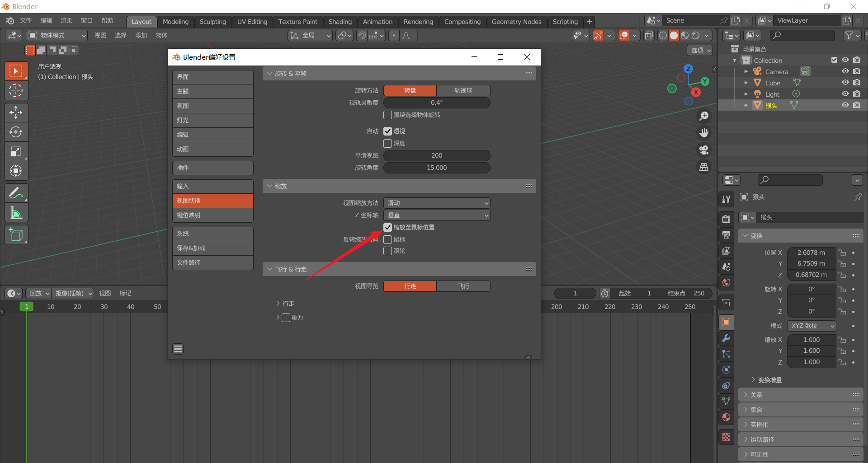Select the 3D Cursor tool
868x463 pixels.
tap(16, 90)
